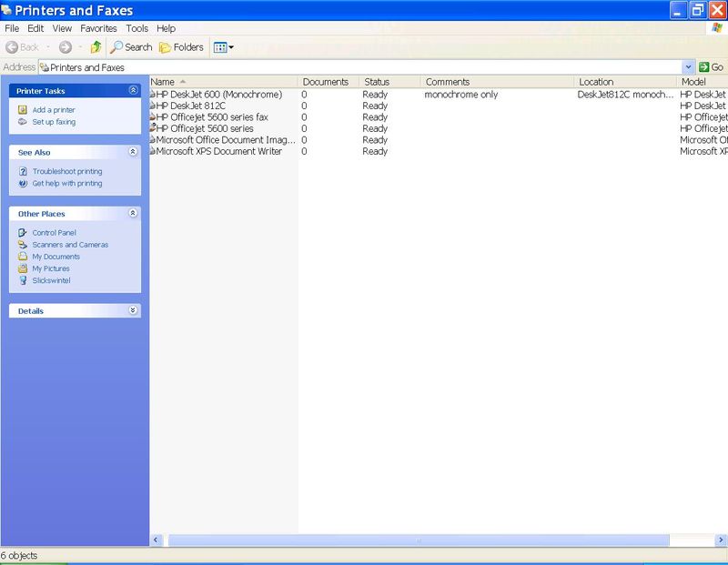Image resolution: width=728 pixels, height=565 pixels.
Task: Expand the Details panel
Action: pos(133,310)
